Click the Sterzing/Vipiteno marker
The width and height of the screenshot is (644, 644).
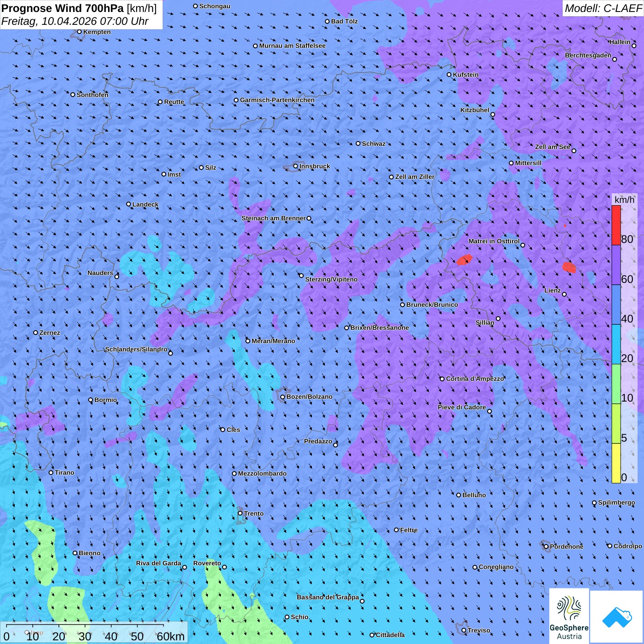click(x=301, y=276)
